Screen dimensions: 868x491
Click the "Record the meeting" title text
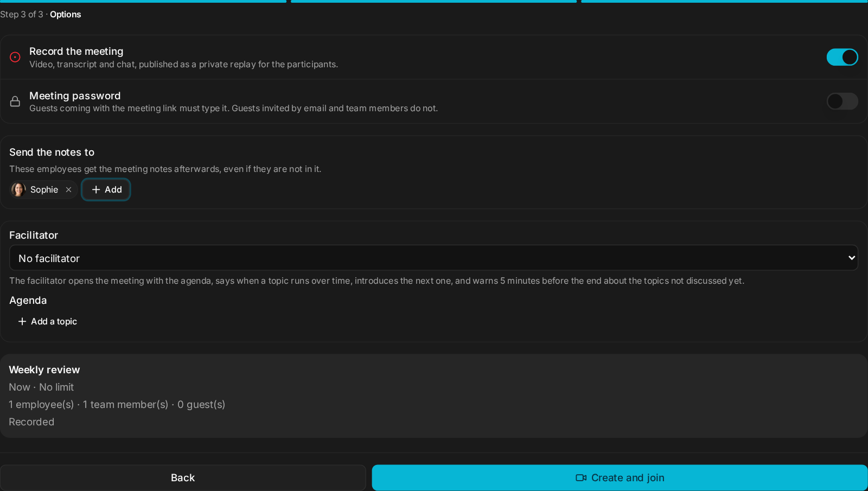[x=76, y=51]
